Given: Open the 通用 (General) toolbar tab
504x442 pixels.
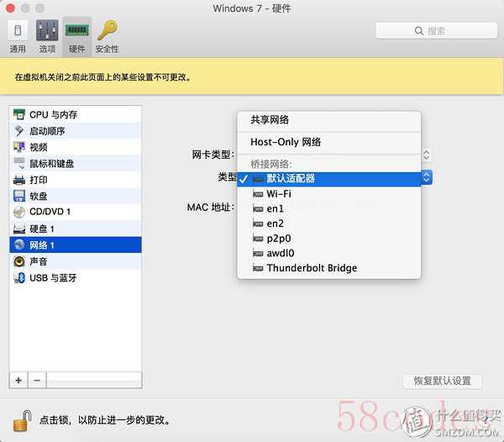Looking at the screenshot, I should tap(18, 36).
